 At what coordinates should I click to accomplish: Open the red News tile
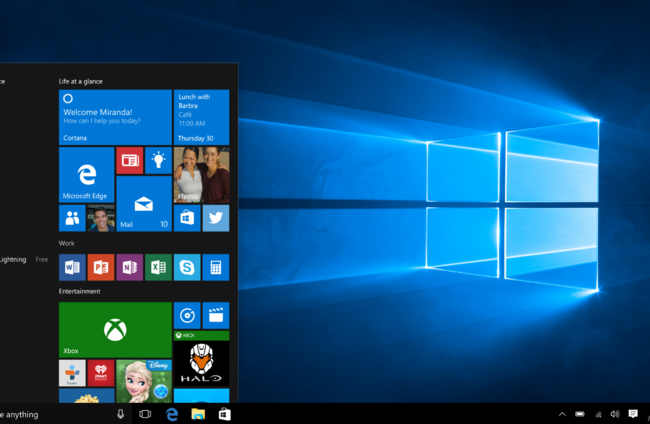pyautogui.click(x=130, y=160)
